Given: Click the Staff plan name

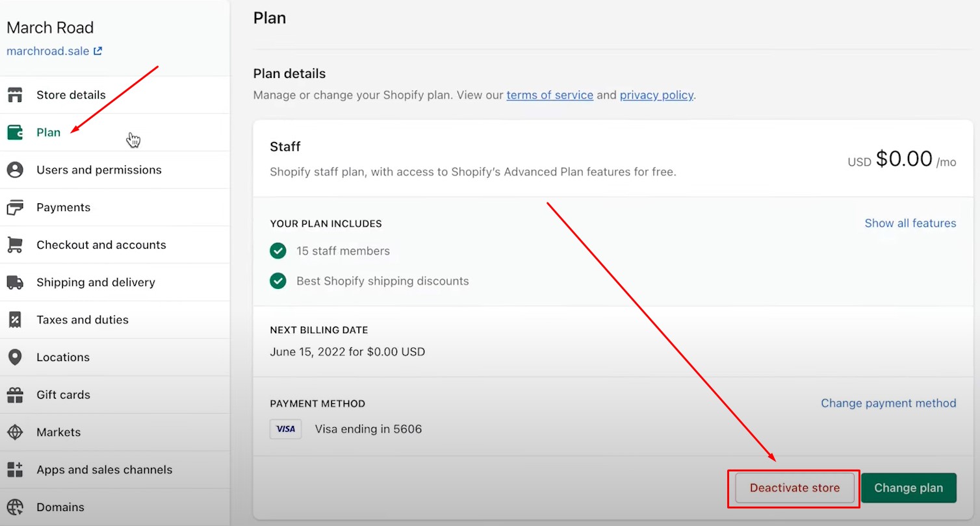Looking at the screenshot, I should (285, 147).
